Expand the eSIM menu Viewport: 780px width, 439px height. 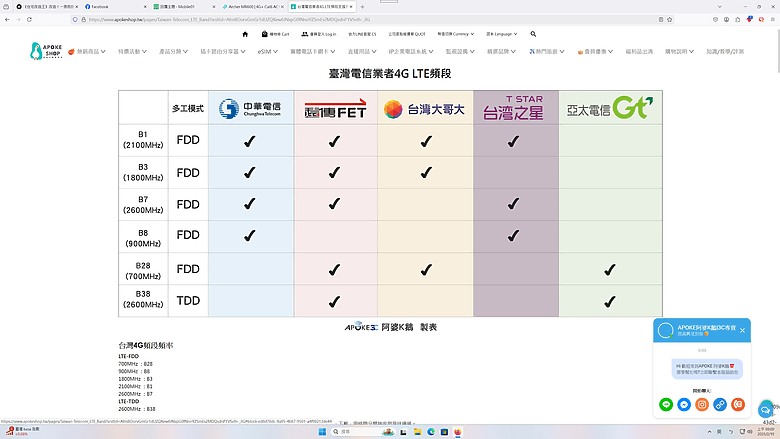pyautogui.click(x=268, y=52)
